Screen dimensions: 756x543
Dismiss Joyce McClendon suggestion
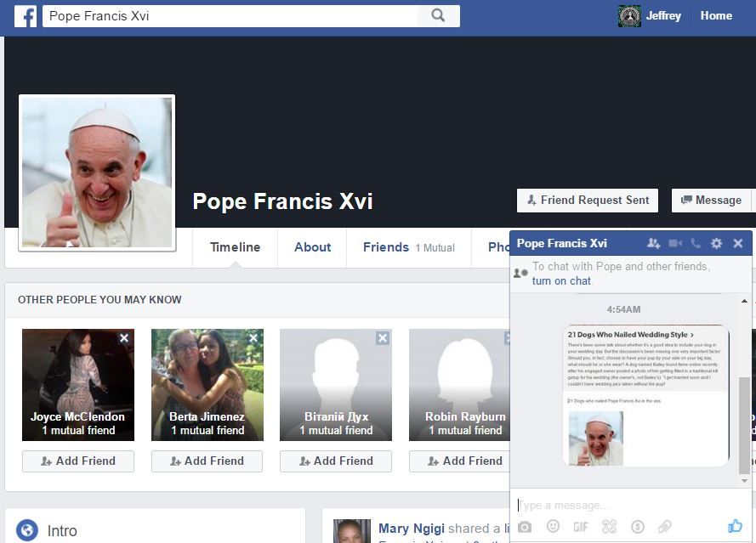point(124,338)
